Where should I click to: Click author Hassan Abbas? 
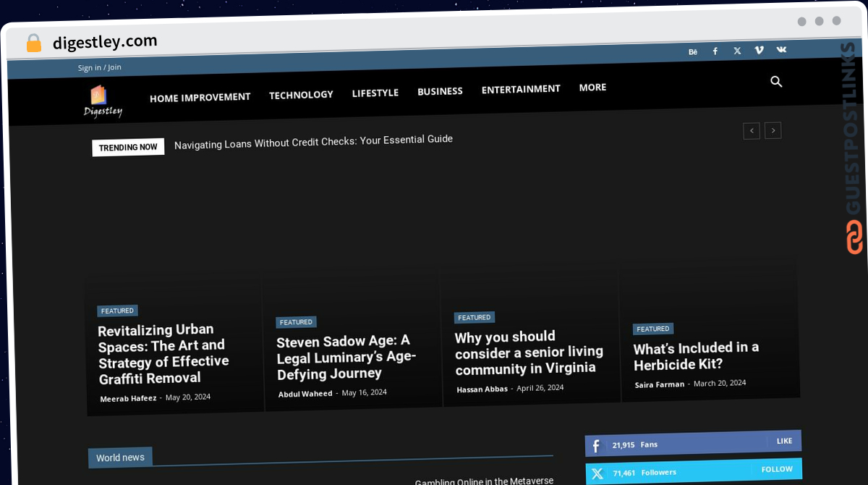point(482,389)
